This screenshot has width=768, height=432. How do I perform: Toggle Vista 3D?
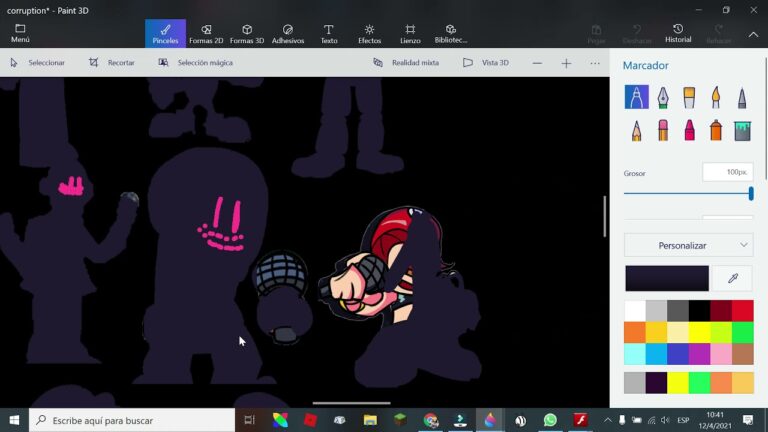486,63
